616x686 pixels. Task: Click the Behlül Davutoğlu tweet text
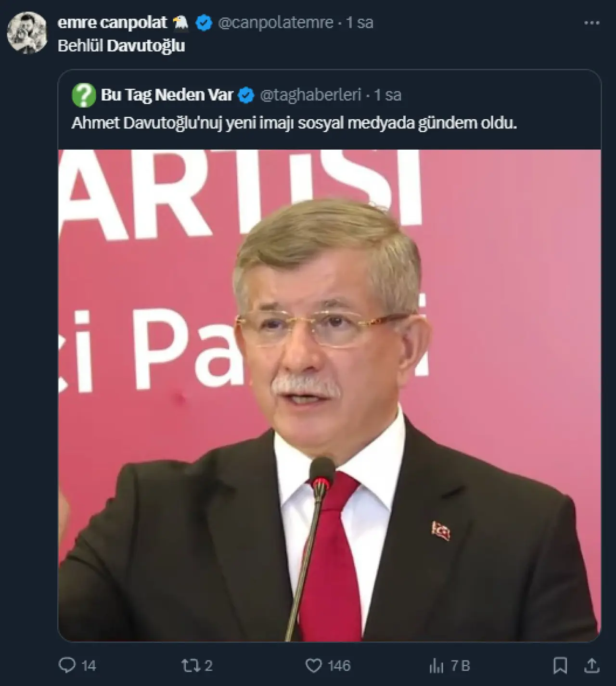tap(121, 45)
